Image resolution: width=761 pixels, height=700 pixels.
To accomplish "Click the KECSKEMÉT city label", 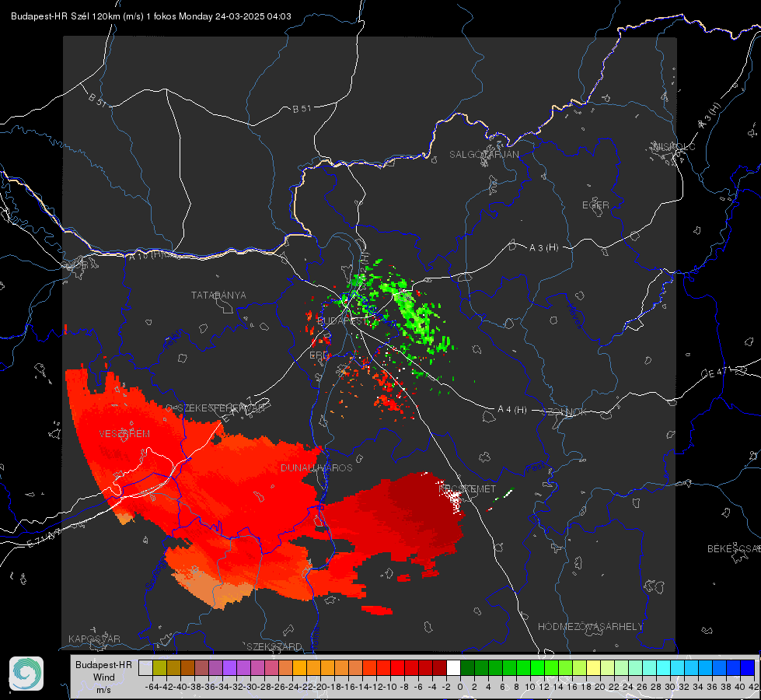I will (x=467, y=488).
